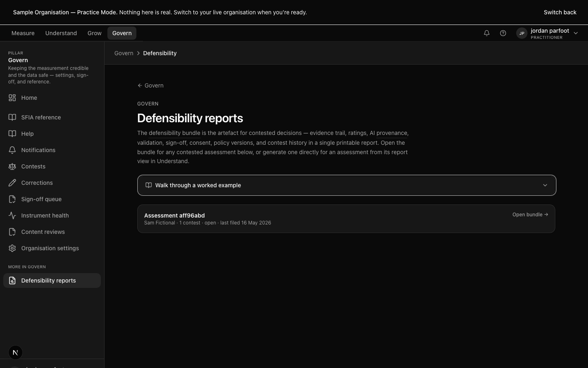Image resolution: width=588 pixels, height=368 pixels.
Task: Open Sign-off queue in the sidebar
Action: pyautogui.click(x=52, y=199)
